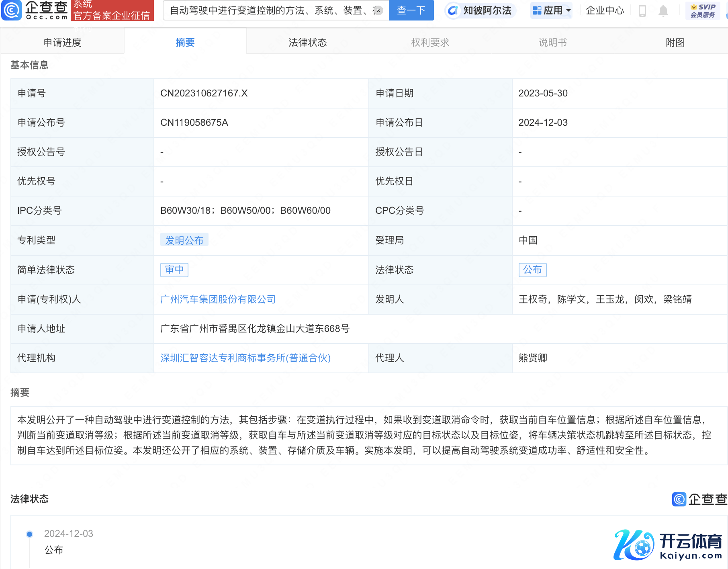Click the Qichacha logo in header
728x569 pixels.
(x=35, y=10)
